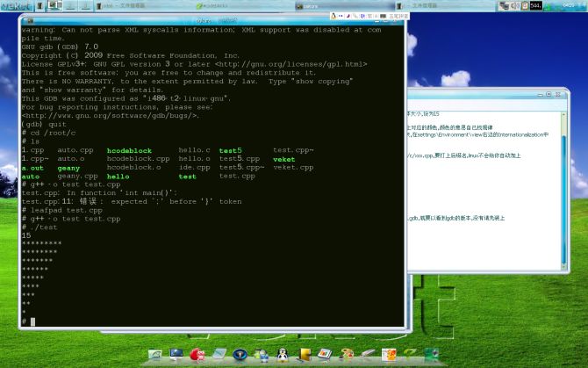Click the '15' output line in terminal
Screen dimensions: 588x368
[x=26, y=235]
